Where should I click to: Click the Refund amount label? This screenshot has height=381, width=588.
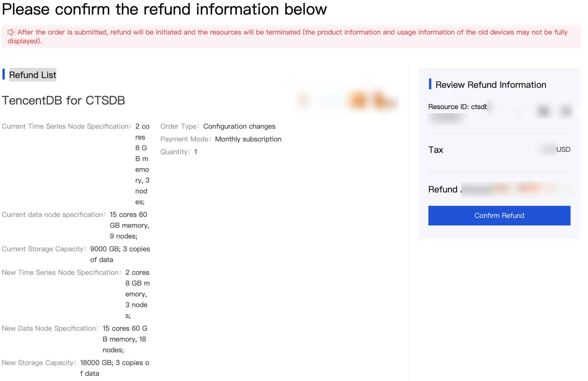pyautogui.click(x=443, y=189)
